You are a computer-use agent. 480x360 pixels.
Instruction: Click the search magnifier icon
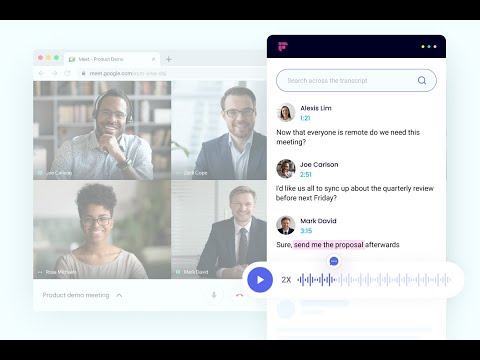pyautogui.click(x=422, y=80)
